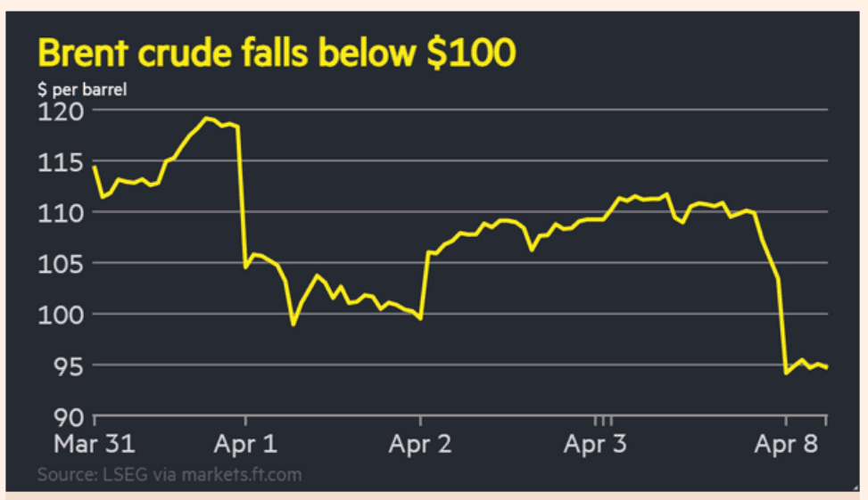The image size is (868, 500).
Task: Click the final end point of the yellow line
Action: pos(826,367)
